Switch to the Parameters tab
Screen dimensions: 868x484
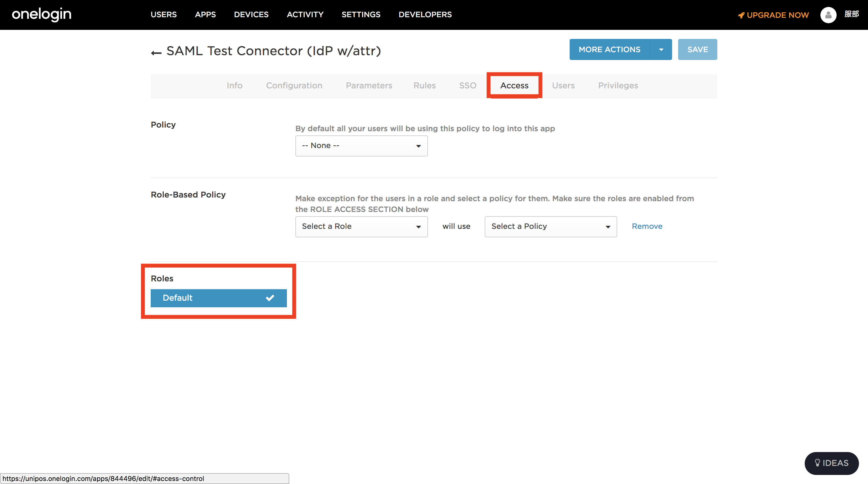[x=369, y=86]
